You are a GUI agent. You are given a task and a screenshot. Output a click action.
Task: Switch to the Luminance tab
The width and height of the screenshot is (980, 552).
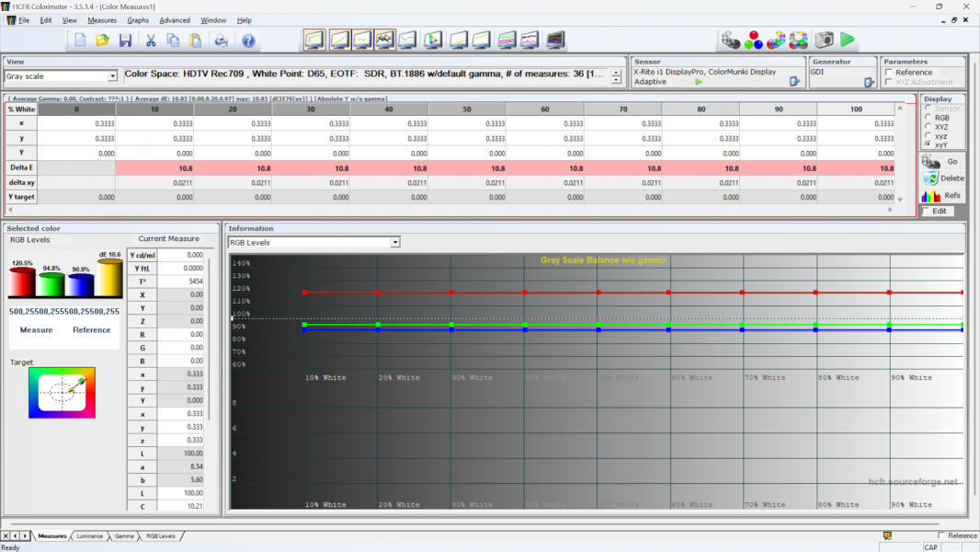tap(89, 535)
